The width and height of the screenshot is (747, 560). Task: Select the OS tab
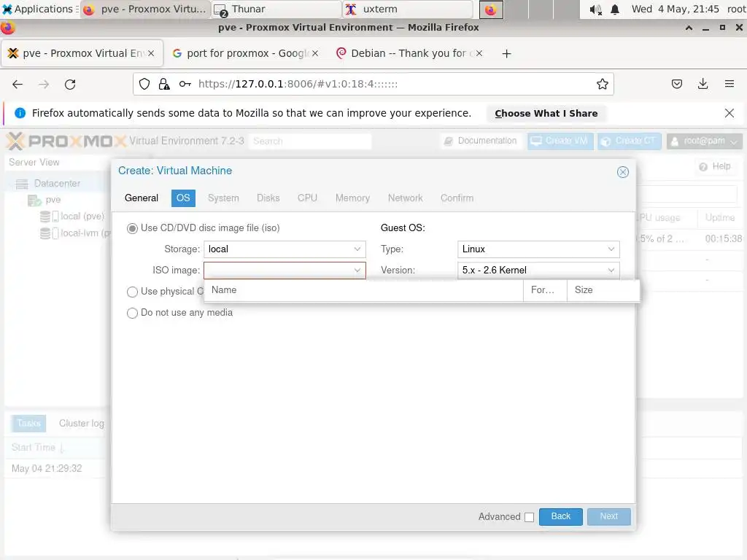tap(183, 198)
